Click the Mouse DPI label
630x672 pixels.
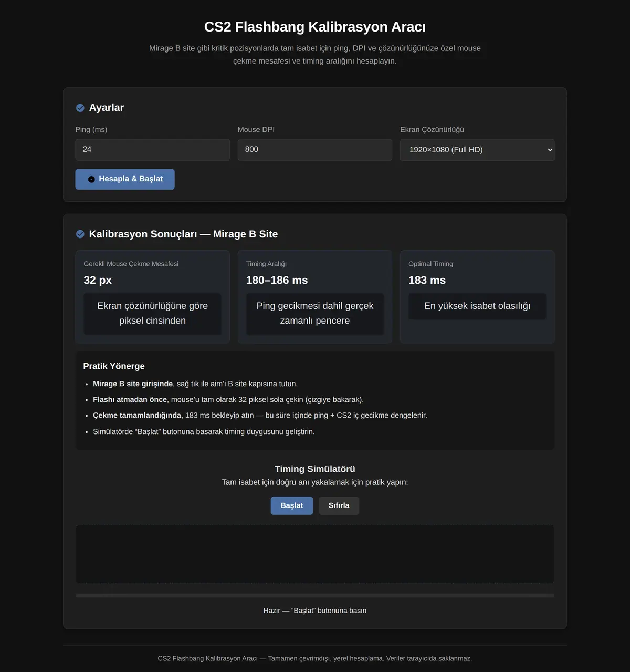(256, 130)
